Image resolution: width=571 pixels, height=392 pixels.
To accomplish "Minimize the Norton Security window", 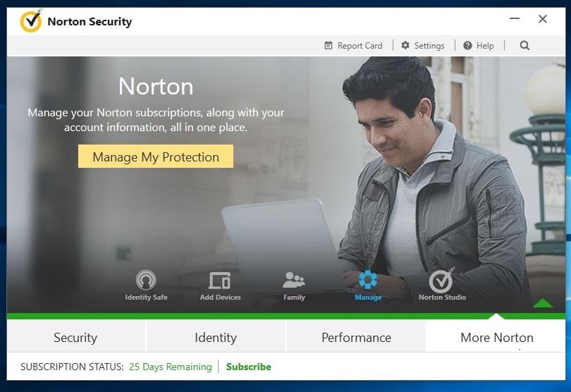I will tap(515, 18).
